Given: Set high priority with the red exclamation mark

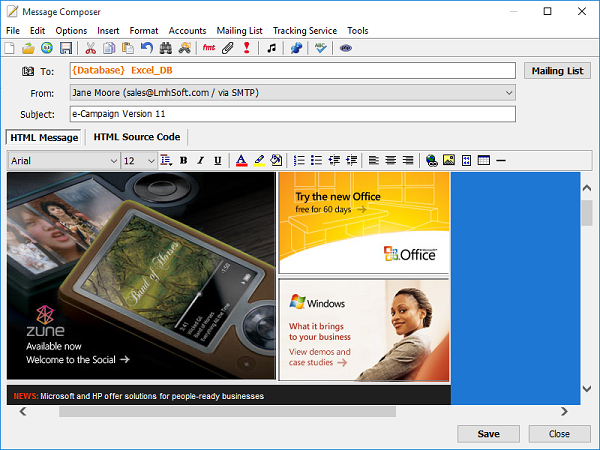Looking at the screenshot, I should 247,48.
